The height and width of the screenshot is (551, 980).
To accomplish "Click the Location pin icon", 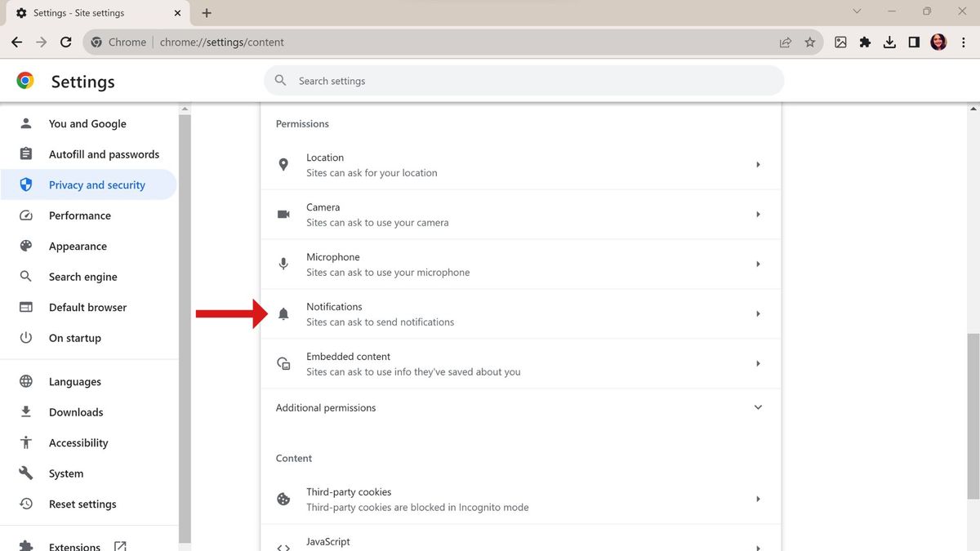I will coord(283,164).
